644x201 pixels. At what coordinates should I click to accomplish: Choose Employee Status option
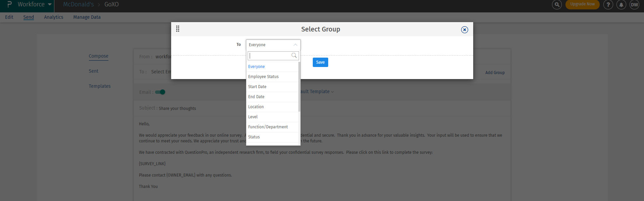[x=272, y=77]
